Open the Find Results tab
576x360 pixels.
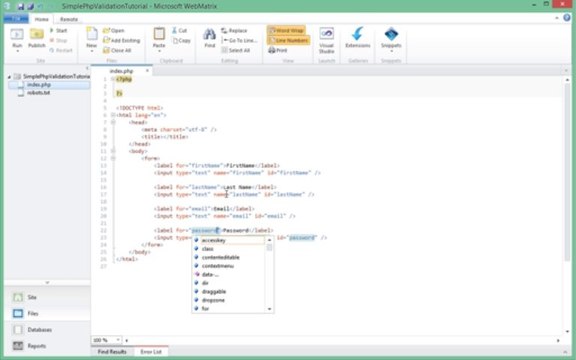(x=112, y=352)
